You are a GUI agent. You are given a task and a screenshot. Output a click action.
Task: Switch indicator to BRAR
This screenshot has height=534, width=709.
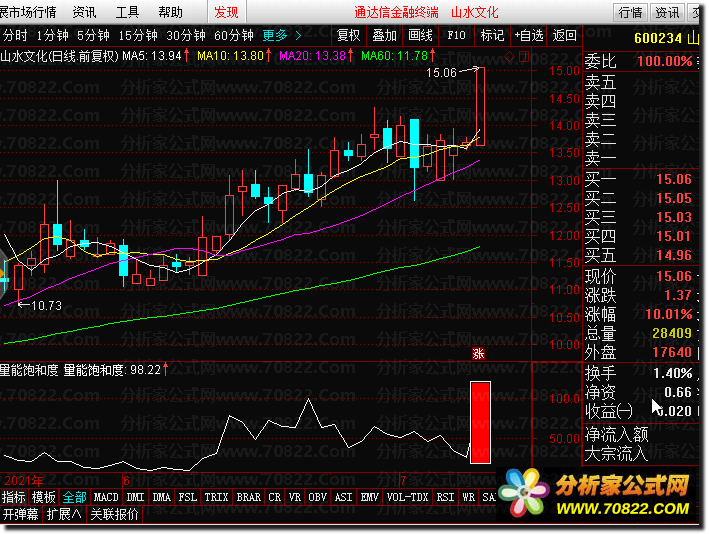[x=249, y=497]
